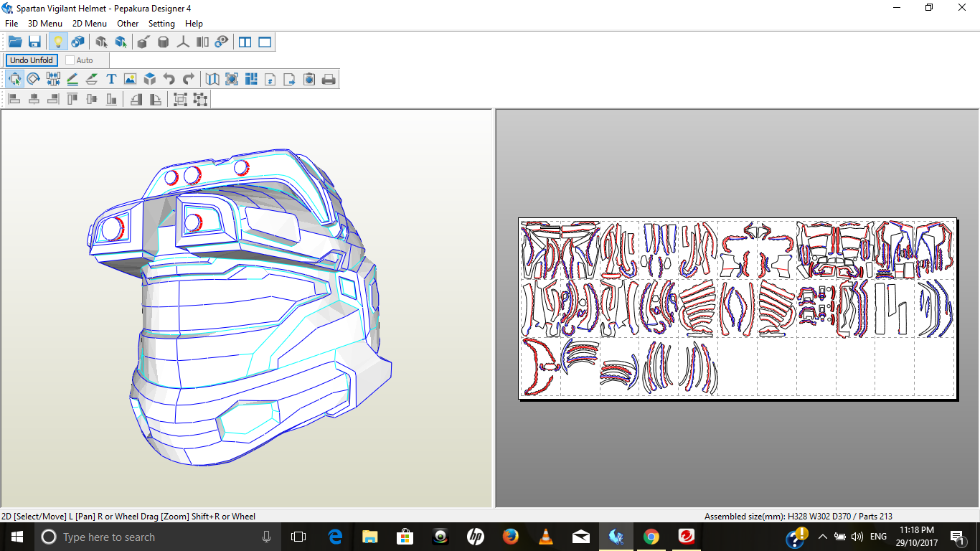Select the green eraser edge tool
980x551 pixels.
(92, 79)
